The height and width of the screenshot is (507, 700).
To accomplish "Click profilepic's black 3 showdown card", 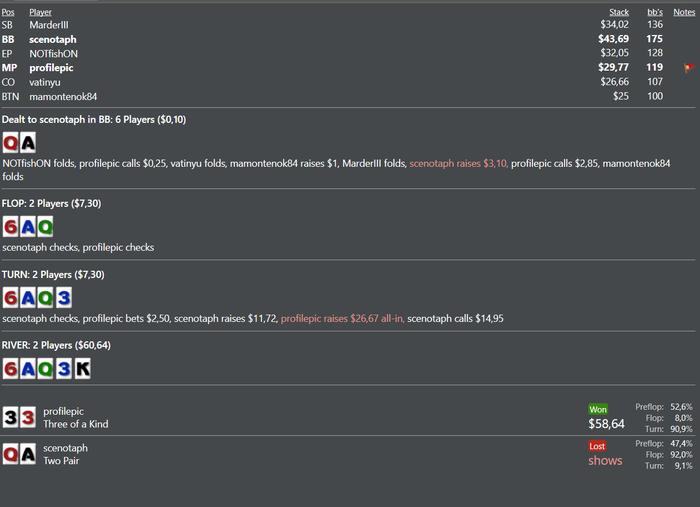I will pos(11,417).
